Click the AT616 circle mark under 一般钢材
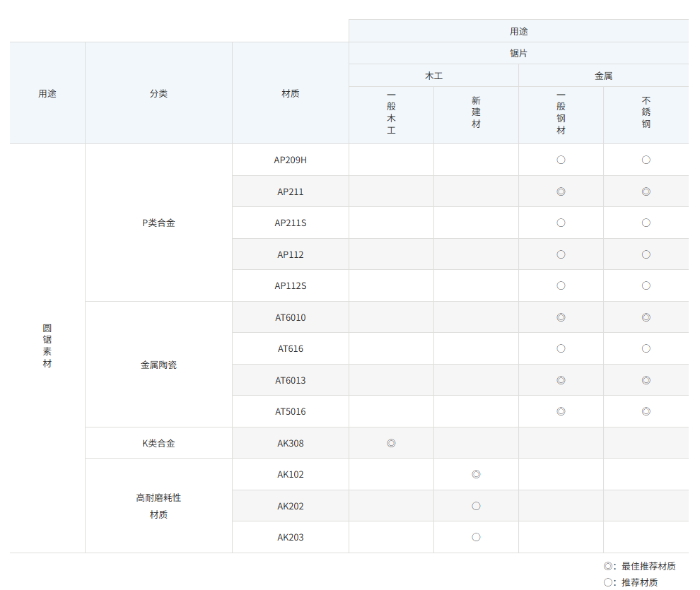700x590 pixels. (x=561, y=348)
